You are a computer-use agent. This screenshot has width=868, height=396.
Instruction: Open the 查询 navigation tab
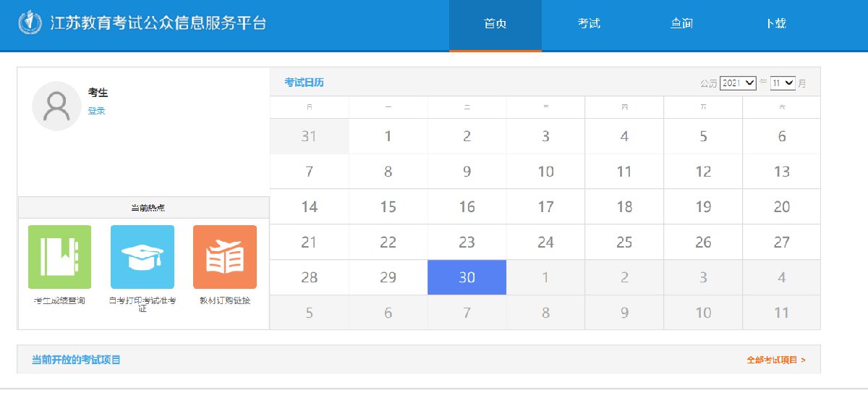click(681, 24)
